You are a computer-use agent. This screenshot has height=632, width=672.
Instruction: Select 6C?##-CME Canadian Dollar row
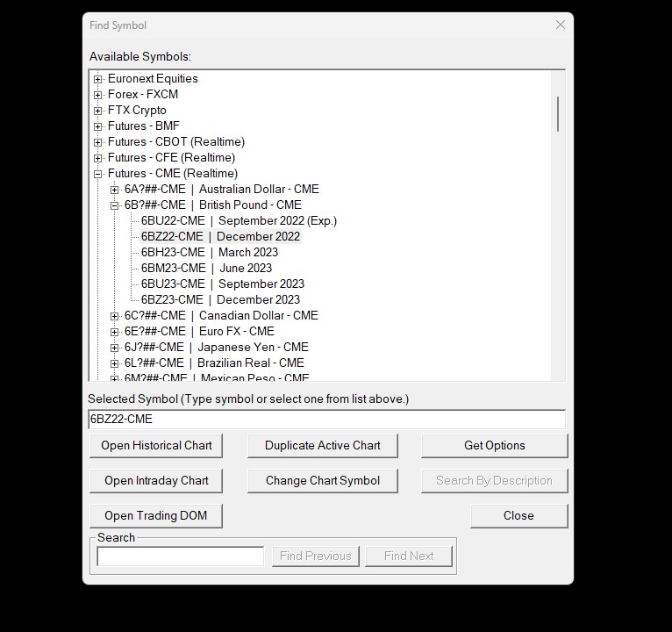coord(221,316)
